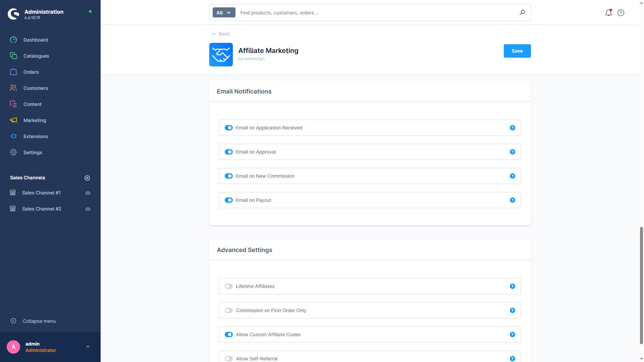
Task: Enable Allow Self-Referral switch
Action: pyautogui.click(x=229, y=359)
